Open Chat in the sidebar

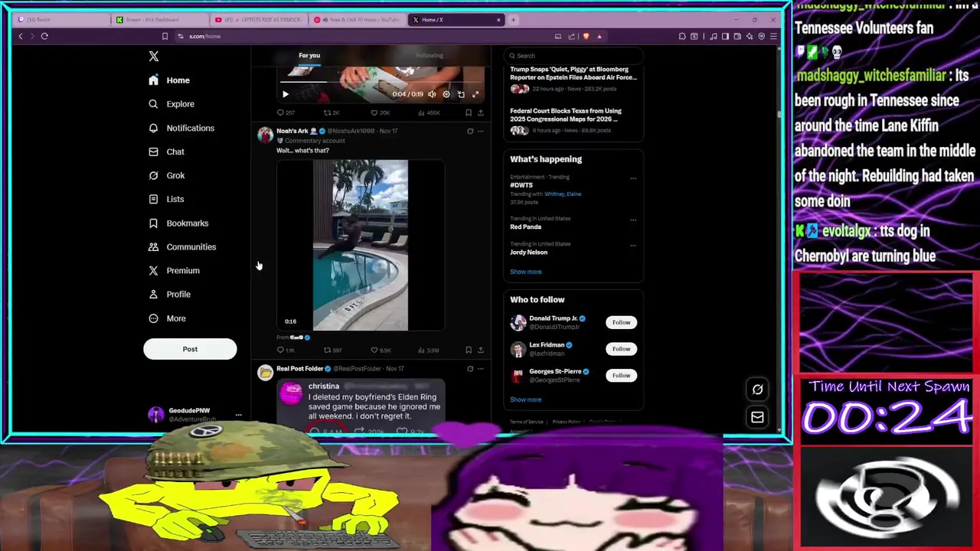(166, 152)
